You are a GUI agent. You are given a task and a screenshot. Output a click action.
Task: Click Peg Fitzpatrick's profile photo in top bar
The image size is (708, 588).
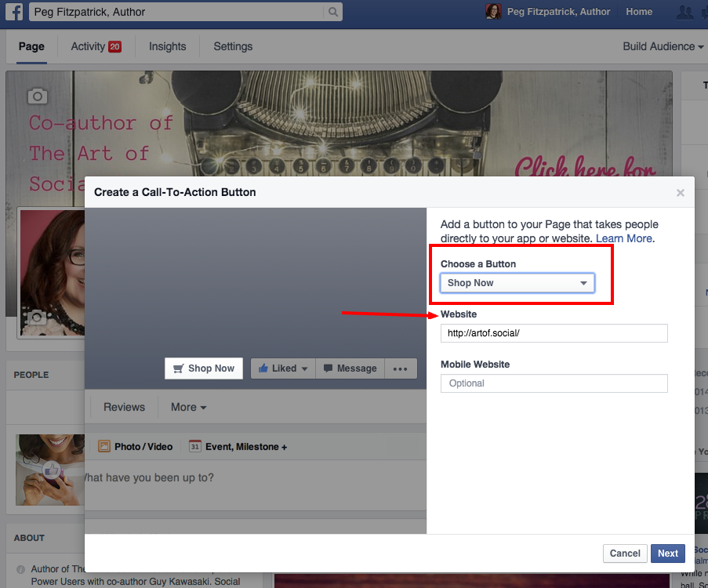(x=492, y=11)
